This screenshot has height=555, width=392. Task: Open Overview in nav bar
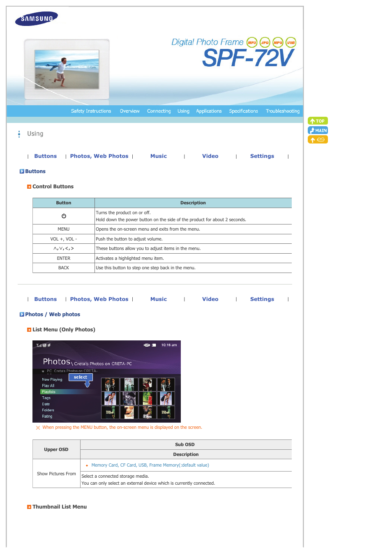pyautogui.click(x=130, y=111)
